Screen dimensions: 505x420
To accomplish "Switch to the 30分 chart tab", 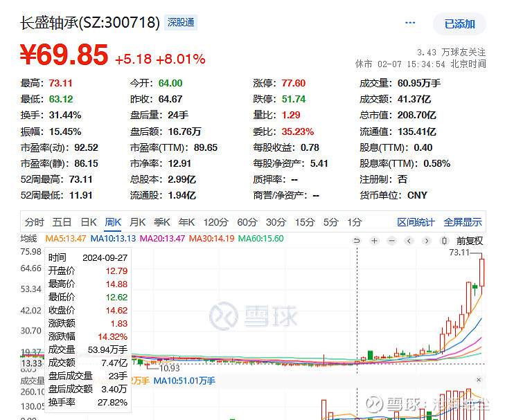I will click(x=276, y=222).
